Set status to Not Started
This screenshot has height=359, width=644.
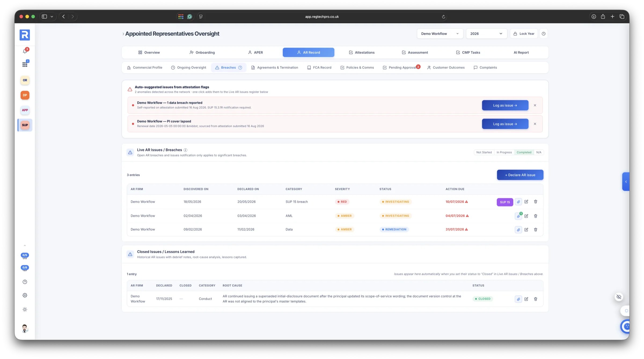484,152
